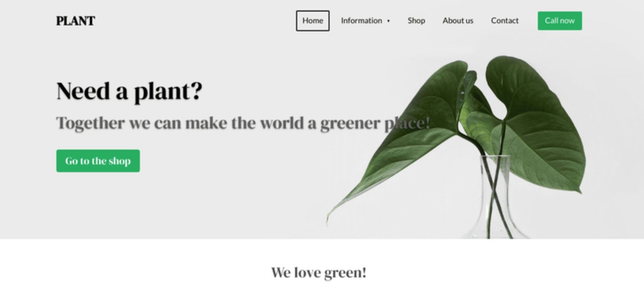Go to the Shop page link
Viewport: 644px width, 299px height.
tap(416, 21)
